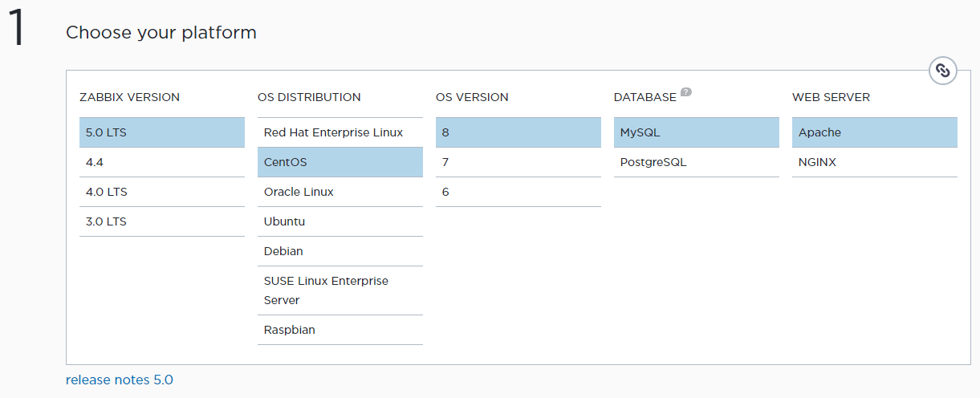The height and width of the screenshot is (398, 980).
Task: Choose Ubuntu as OS distribution
Action: 340,221
